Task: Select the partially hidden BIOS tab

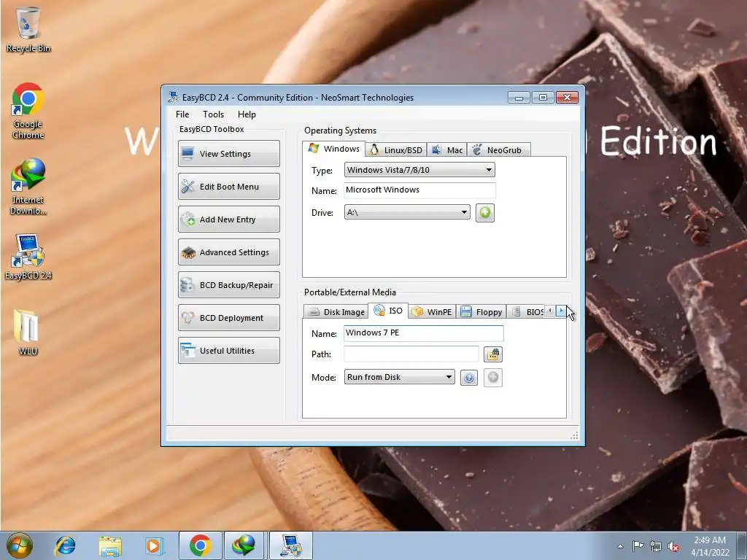Action: click(x=527, y=312)
